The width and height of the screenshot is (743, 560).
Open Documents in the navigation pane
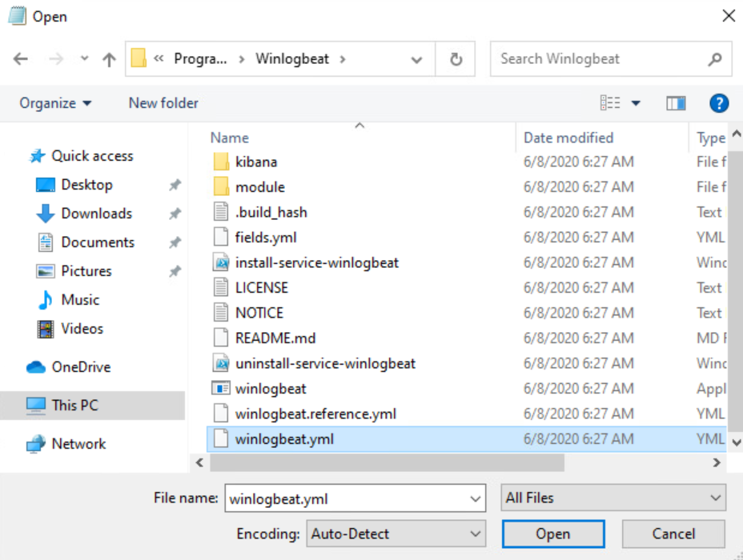pyautogui.click(x=98, y=242)
